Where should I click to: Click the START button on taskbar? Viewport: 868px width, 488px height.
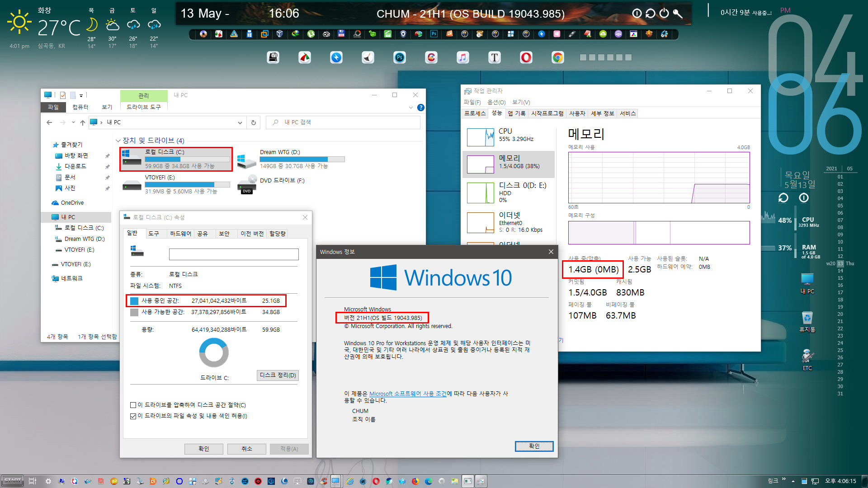(12, 481)
